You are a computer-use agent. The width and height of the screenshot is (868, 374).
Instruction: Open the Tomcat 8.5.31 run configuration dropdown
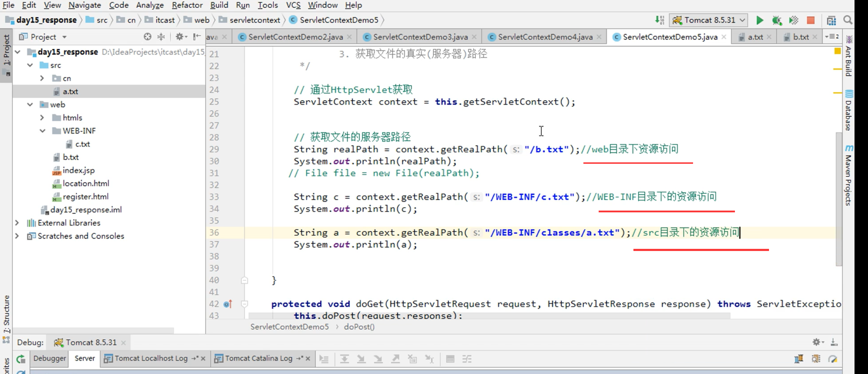tap(709, 20)
